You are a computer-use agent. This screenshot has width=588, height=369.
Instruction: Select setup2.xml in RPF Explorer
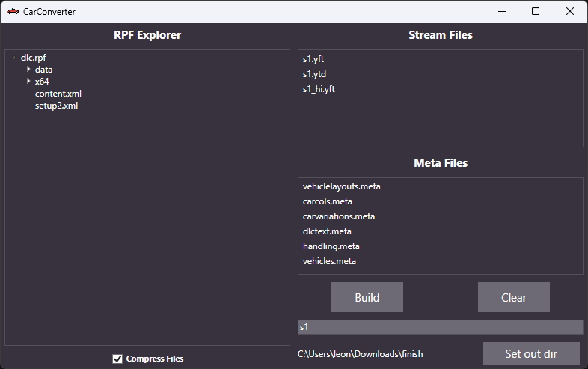57,106
